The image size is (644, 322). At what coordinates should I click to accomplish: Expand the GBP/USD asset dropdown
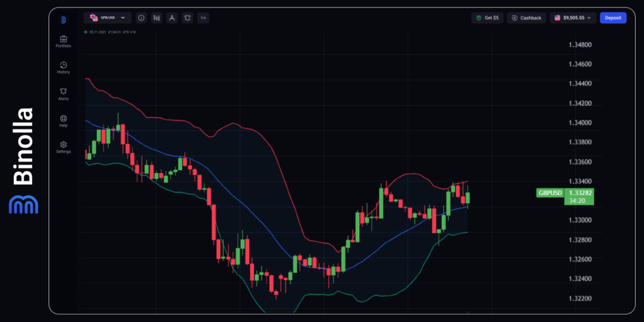pos(108,18)
